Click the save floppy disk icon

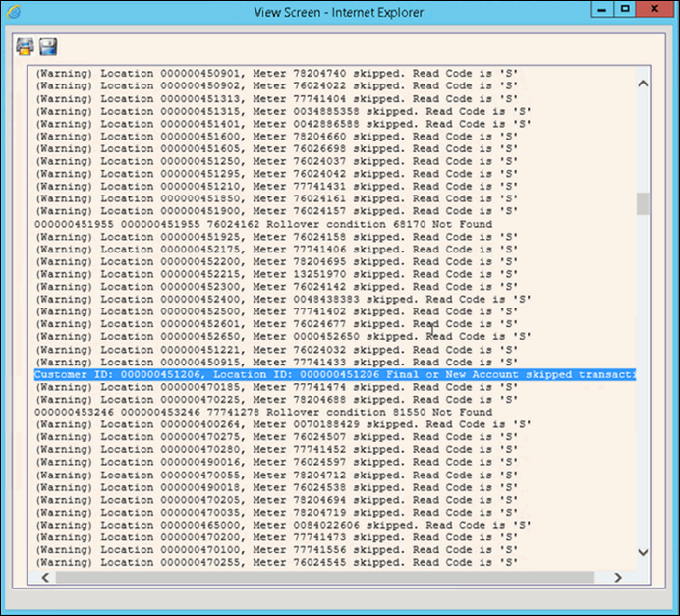coord(48,47)
